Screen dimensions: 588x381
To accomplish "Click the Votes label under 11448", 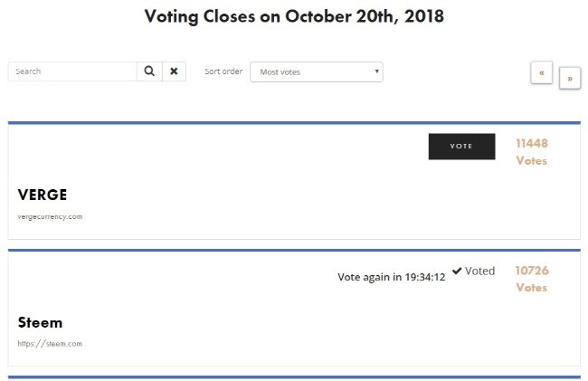I will [x=532, y=161].
